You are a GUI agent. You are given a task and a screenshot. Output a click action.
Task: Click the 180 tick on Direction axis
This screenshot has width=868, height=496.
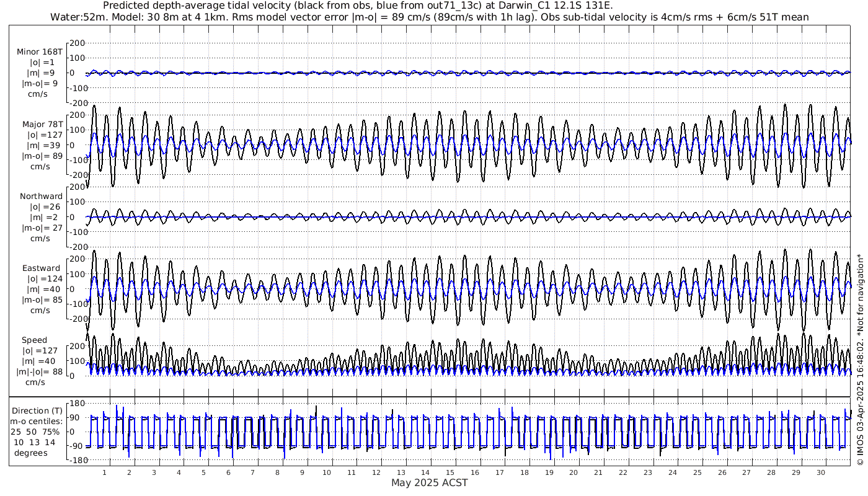tap(77, 404)
